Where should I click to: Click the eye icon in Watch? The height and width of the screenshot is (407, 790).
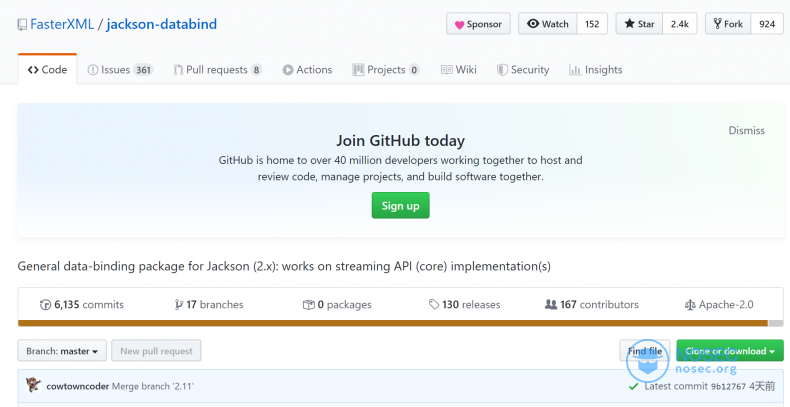[x=533, y=24]
